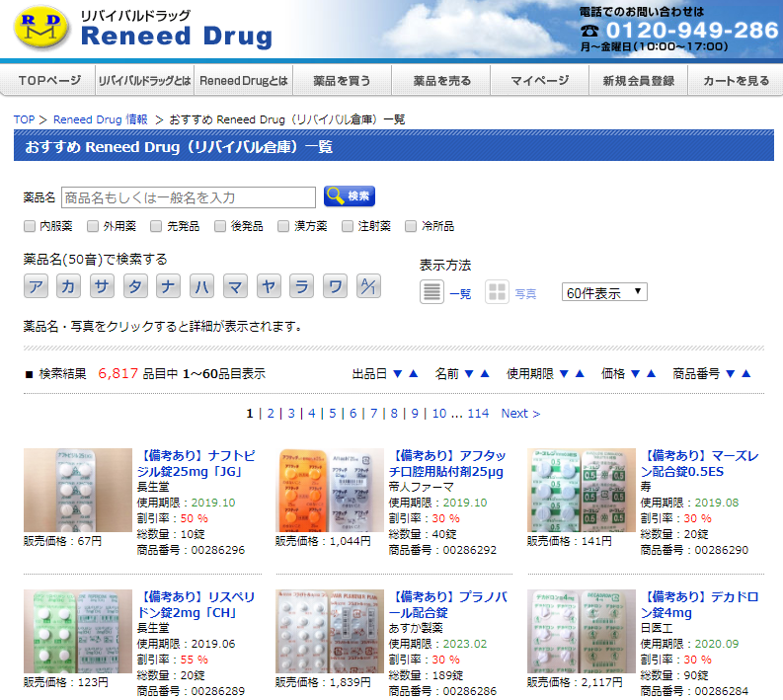783x700 pixels.
Task: Filter by kana ラ button
Action: click(301, 286)
